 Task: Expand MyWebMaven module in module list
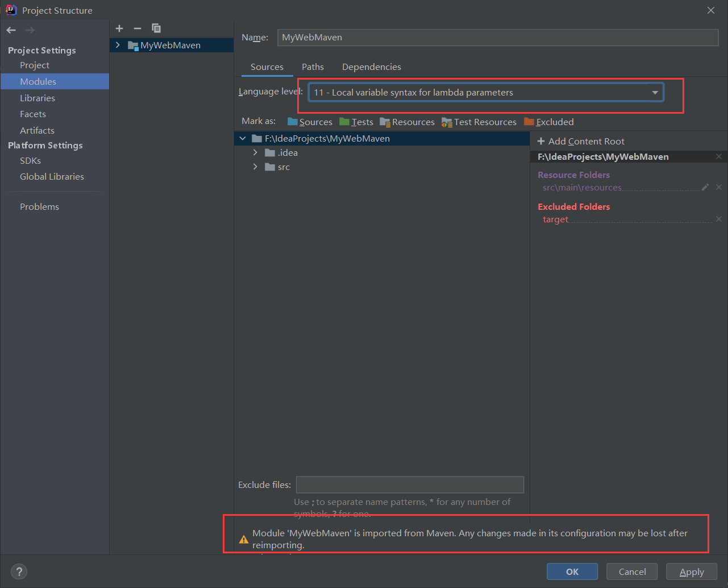(118, 45)
